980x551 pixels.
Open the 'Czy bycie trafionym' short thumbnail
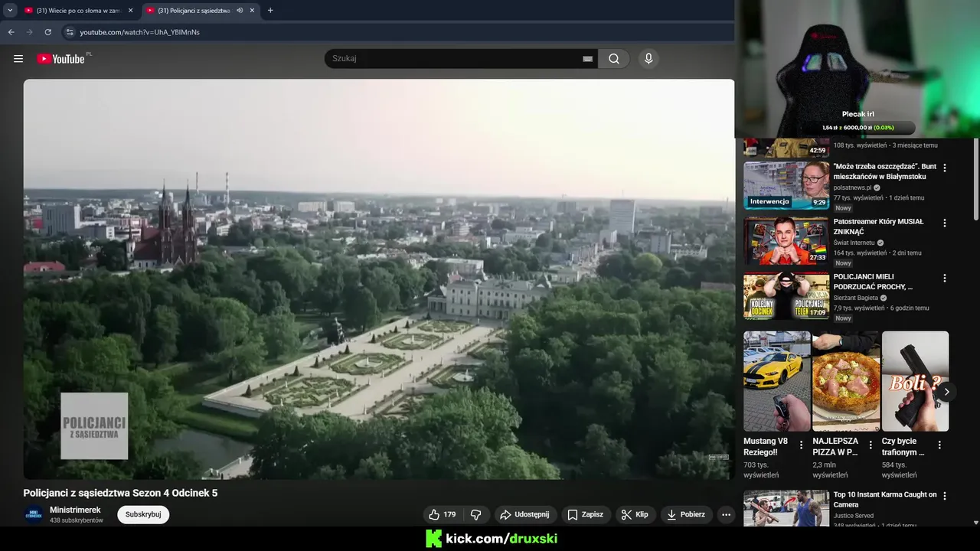915,381
